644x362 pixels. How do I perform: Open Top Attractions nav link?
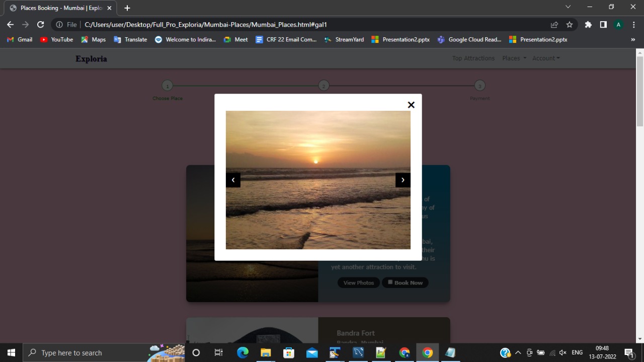pos(473,58)
